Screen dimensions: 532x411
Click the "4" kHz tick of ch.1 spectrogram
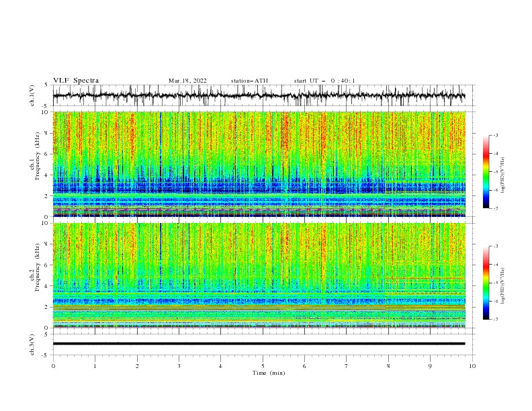pos(48,175)
